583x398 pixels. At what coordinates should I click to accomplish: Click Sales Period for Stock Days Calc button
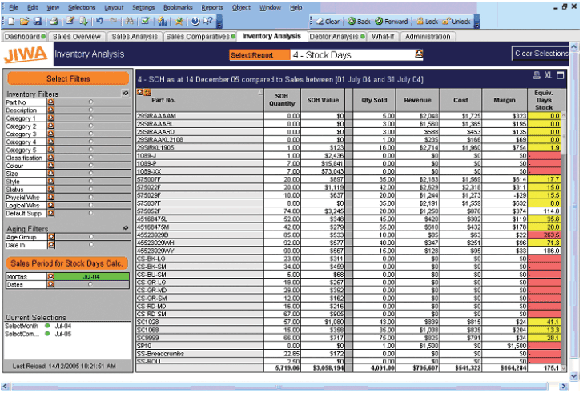67,263
